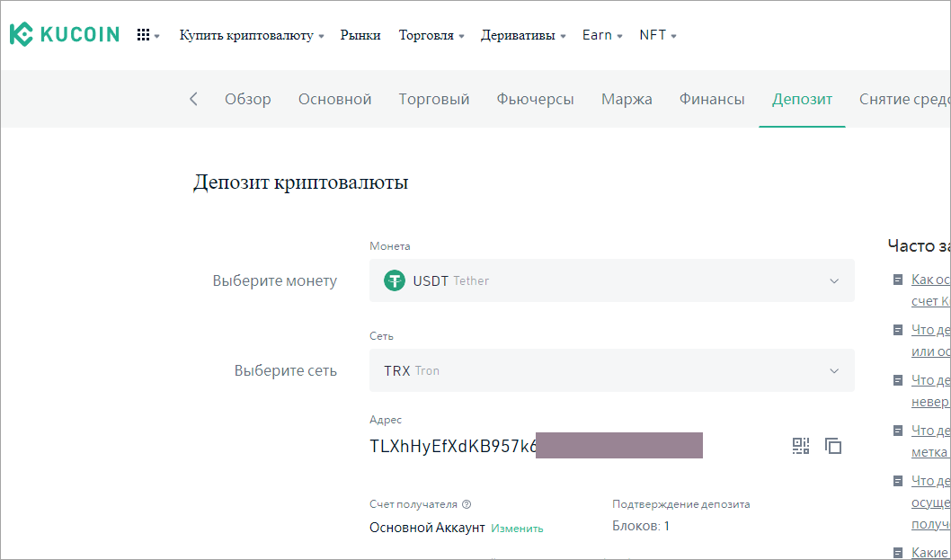Click the Блоков: 1 confirmation value
Viewport: 951px width, 560px height.
[641, 526]
